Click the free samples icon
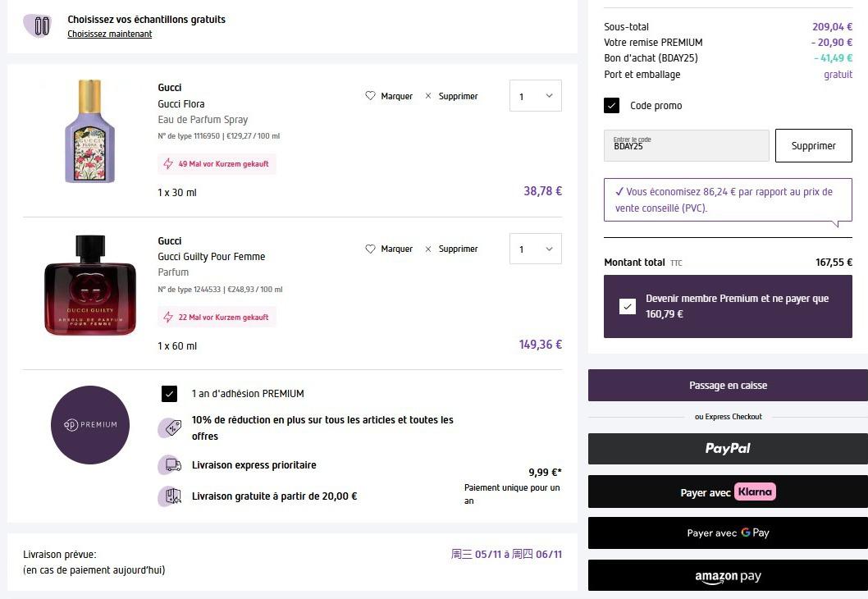868x599 pixels. tap(39, 25)
